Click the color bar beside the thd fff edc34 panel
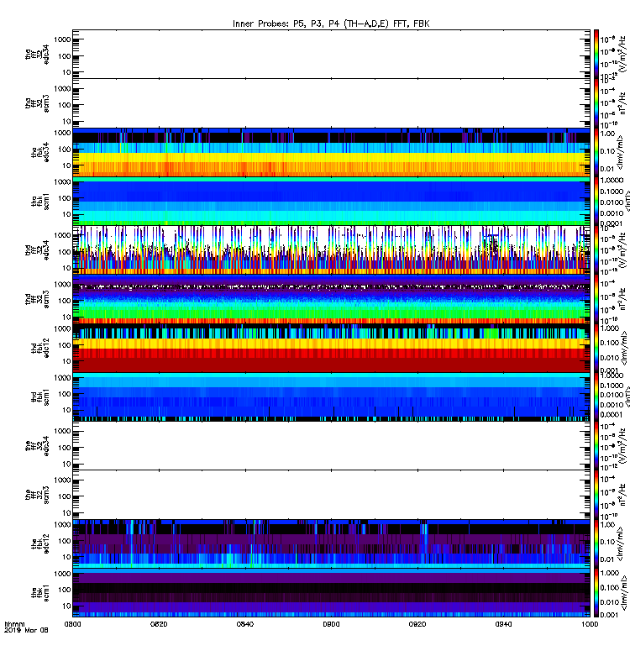The width and height of the screenshot is (630, 672). click(596, 250)
